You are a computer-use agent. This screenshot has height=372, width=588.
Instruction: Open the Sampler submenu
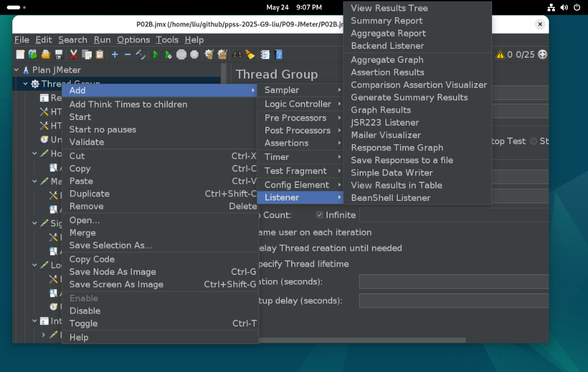300,90
